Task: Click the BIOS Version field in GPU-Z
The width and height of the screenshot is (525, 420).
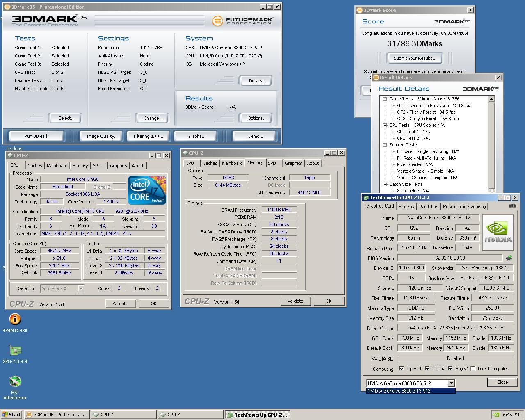Action: tap(450, 258)
